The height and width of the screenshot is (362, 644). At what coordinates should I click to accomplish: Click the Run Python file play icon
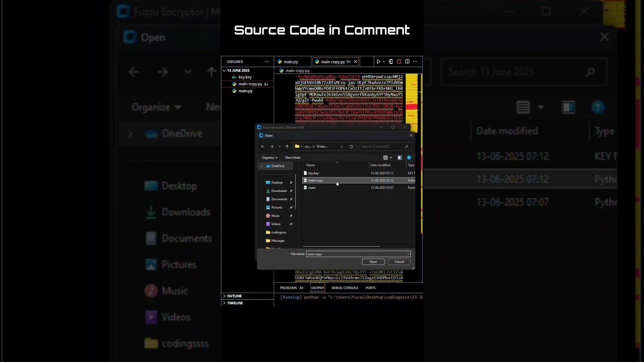[x=378, y=62]
